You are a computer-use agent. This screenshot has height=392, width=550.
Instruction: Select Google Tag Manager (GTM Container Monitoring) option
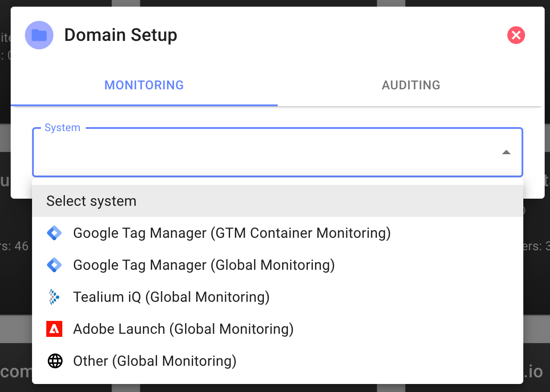coord(231,233)
